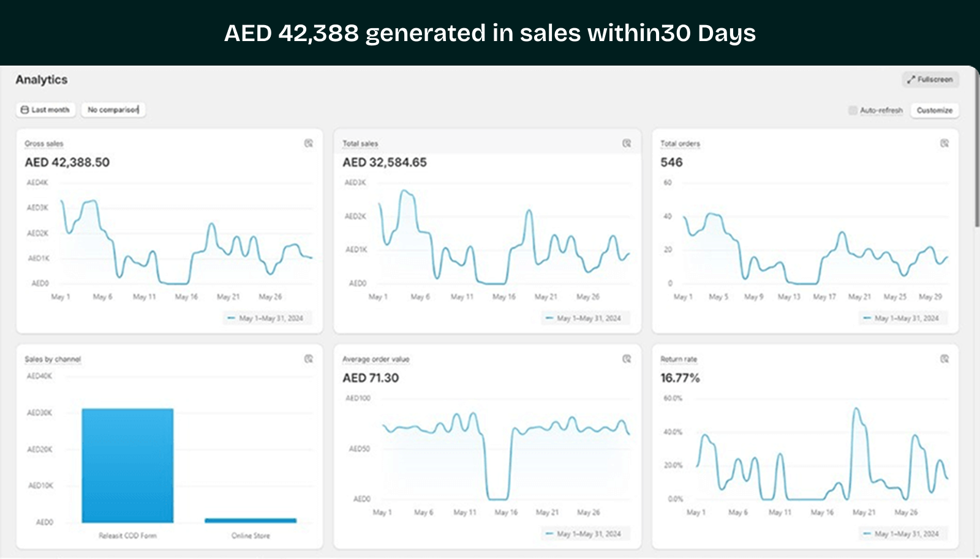Click the Average order value title
Screen dimensions: 980x559
point(375,359)
